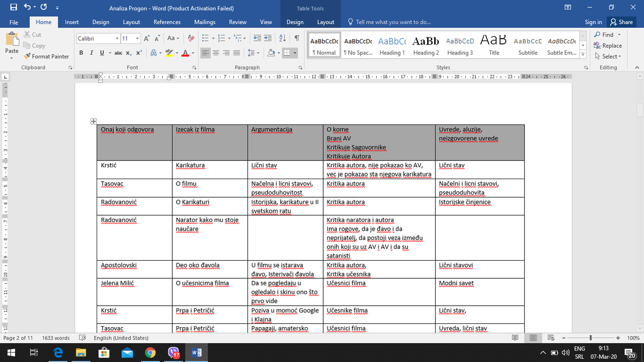Toggle Italic formatting
This screenshot has width=644, height=362.
[x=91, y=53]
